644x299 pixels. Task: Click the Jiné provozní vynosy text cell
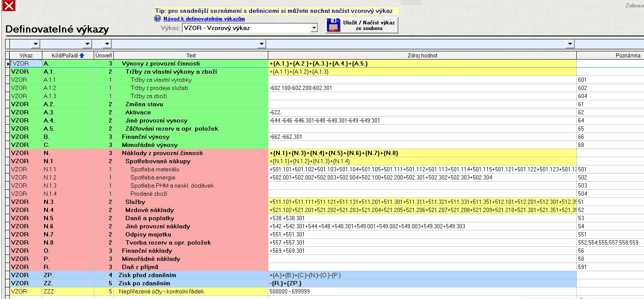pos(191,120)
